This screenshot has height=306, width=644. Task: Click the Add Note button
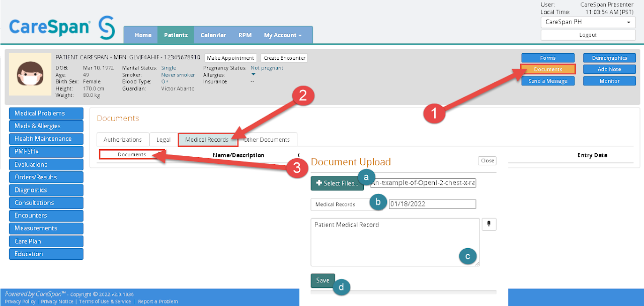(x=609, y=69)
